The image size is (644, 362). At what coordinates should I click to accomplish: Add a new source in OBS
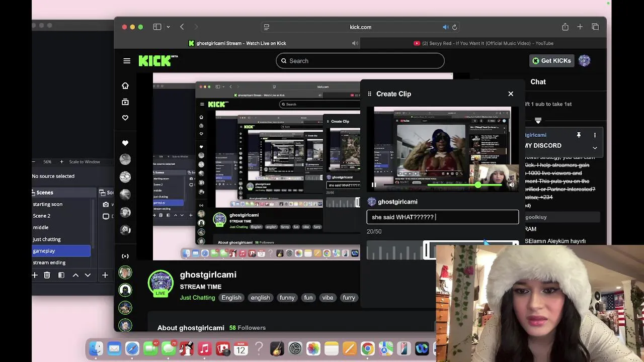pyautogui.click(x=105, y=275)
